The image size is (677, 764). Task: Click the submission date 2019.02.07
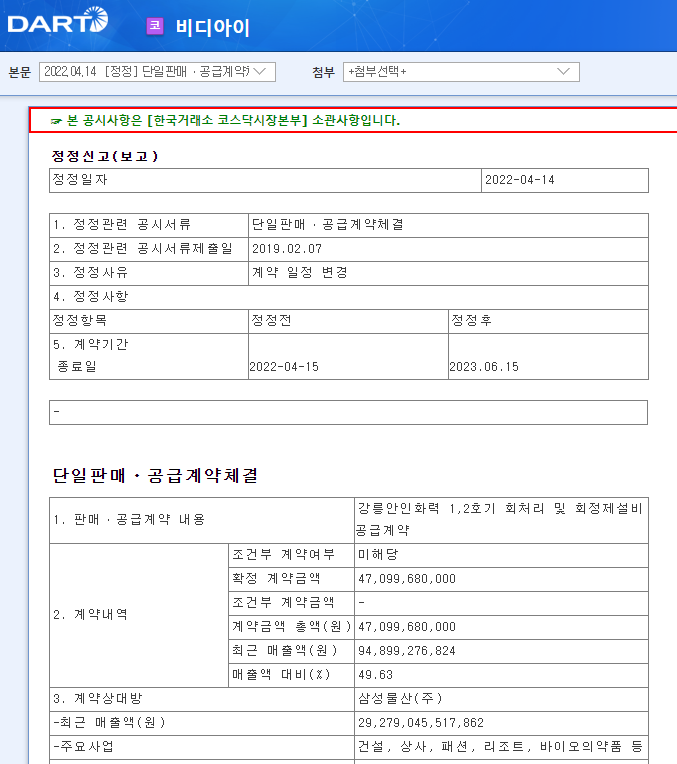tap(287, 249)
